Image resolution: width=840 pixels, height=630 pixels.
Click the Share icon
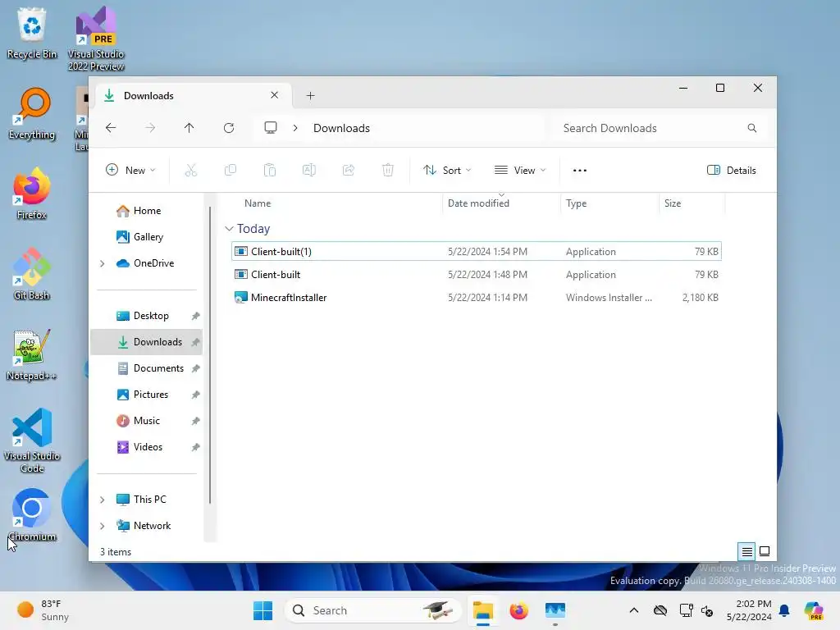(x=348, y=171)
